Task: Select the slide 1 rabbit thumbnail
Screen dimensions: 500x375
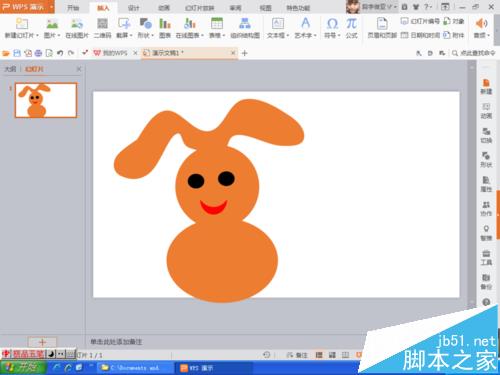Action: point(46,100)
